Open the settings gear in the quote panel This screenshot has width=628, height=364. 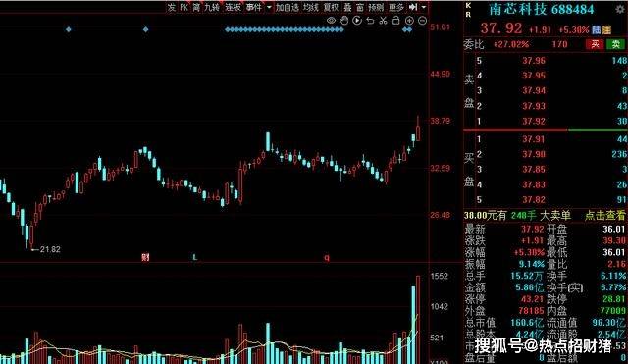point(620,9)
